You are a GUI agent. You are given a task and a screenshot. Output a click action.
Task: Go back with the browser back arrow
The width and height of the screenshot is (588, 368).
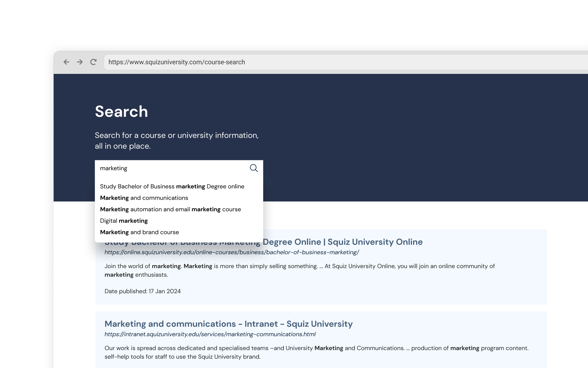click(66, 62)
